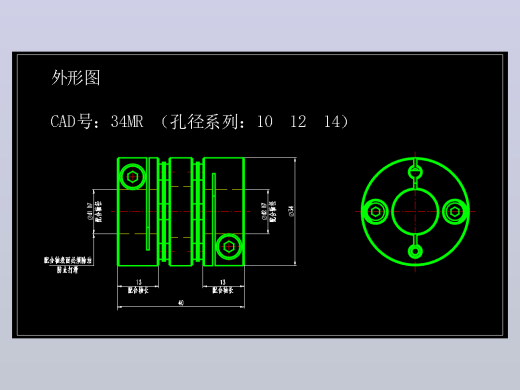Click the Ø34 outer diameter dimension

pyautogui.click(x=291, y=211)
